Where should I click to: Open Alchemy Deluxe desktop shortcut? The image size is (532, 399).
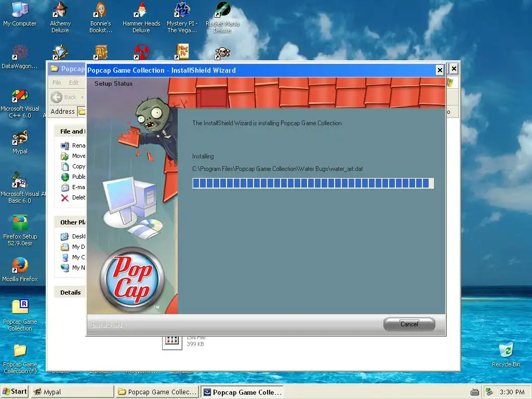(60, 17)
